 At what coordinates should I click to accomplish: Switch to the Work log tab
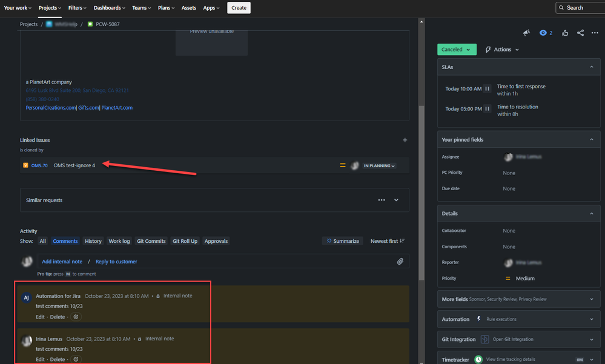click(x=119, y=241)
